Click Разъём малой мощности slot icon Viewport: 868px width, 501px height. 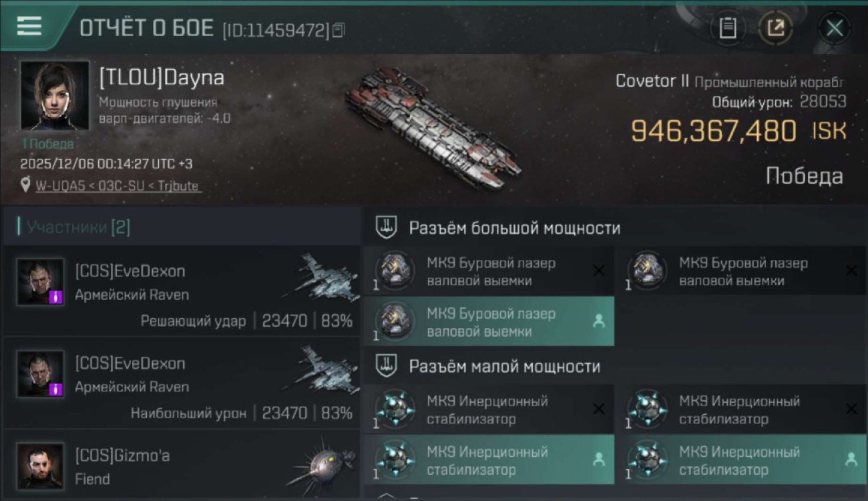[386, 366]
